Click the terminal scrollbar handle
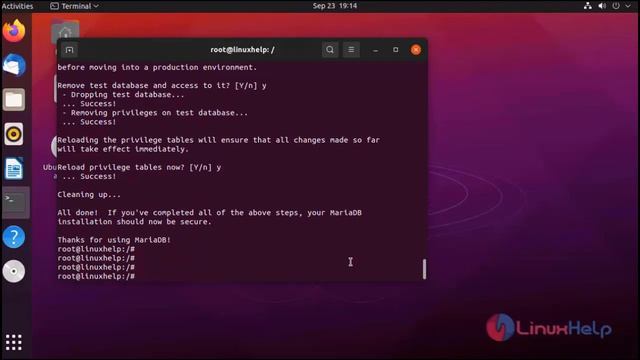 (424, 269)
